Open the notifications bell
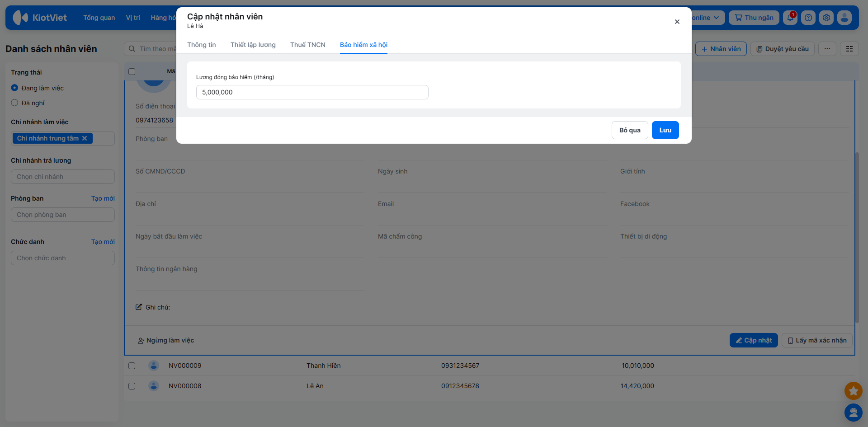The height and width of the screenshot is (427, 868). point(790,18)
